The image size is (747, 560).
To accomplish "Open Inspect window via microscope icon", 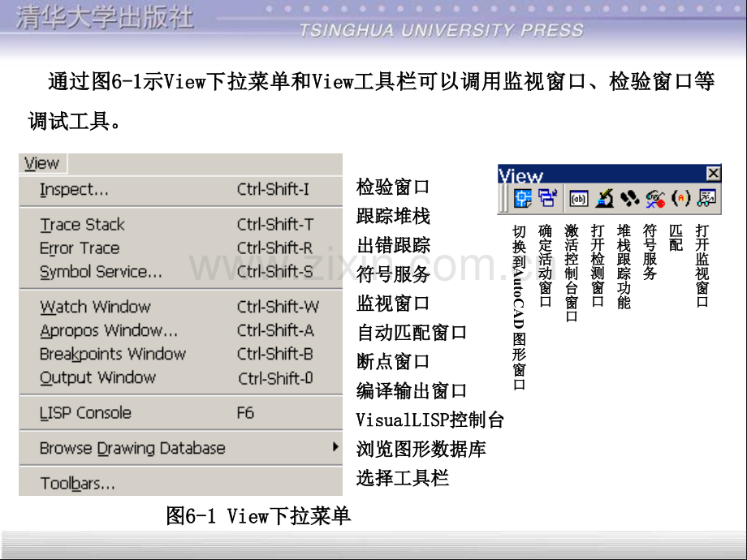I will coord(605,198).
